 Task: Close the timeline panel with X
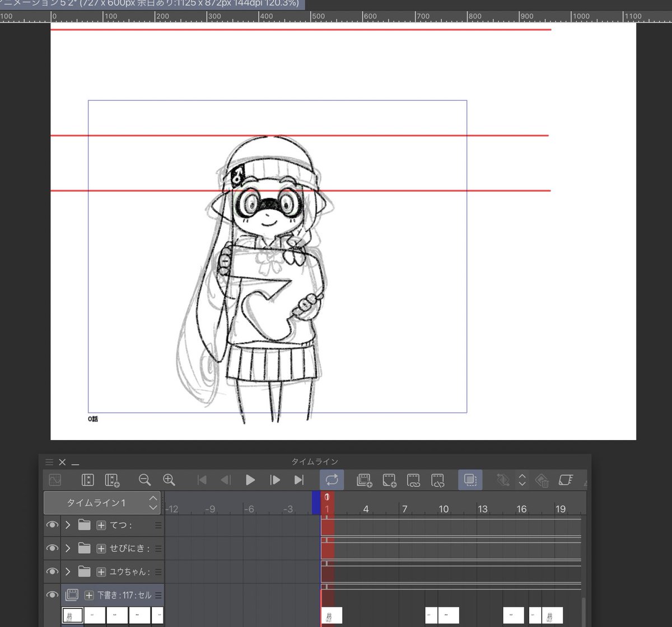coord(62,462)
